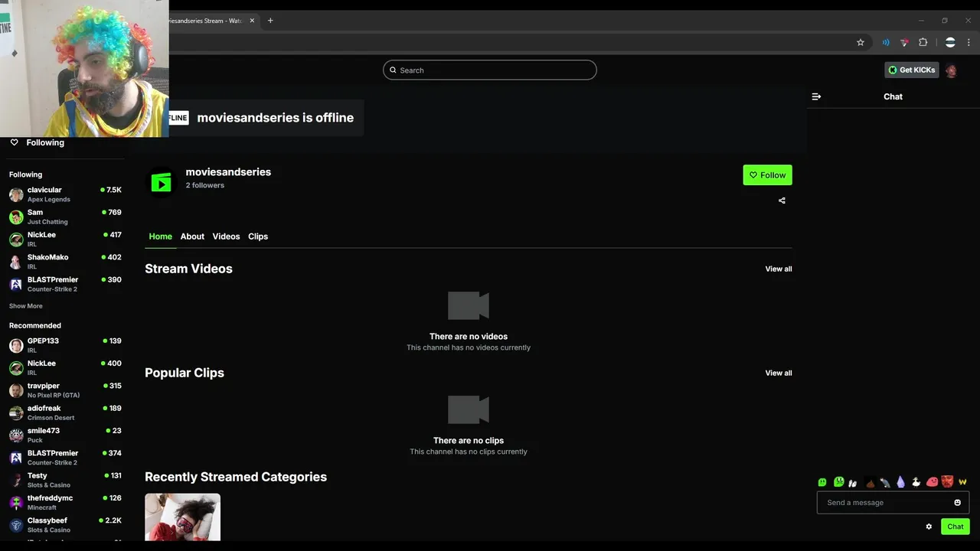This screenshot has width=980, height=551.
Task: Insert the green laughing emote in chat
Action: click(839, 482)
